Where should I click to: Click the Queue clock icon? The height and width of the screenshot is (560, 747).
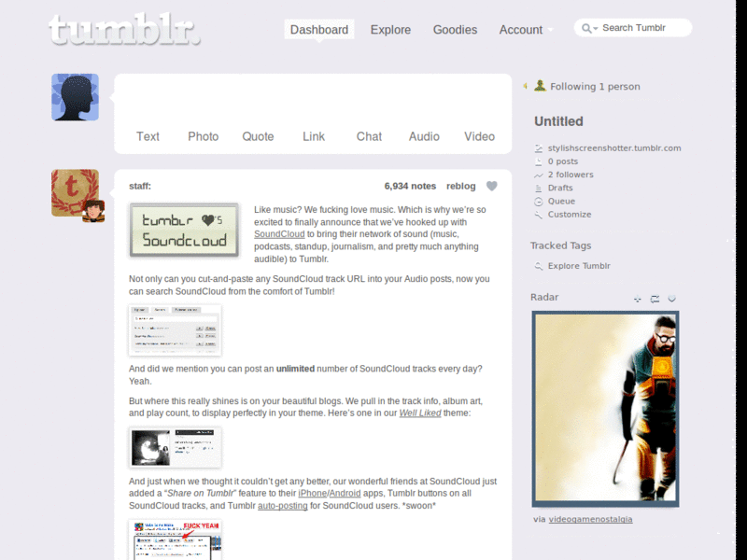tap(539, 202)
